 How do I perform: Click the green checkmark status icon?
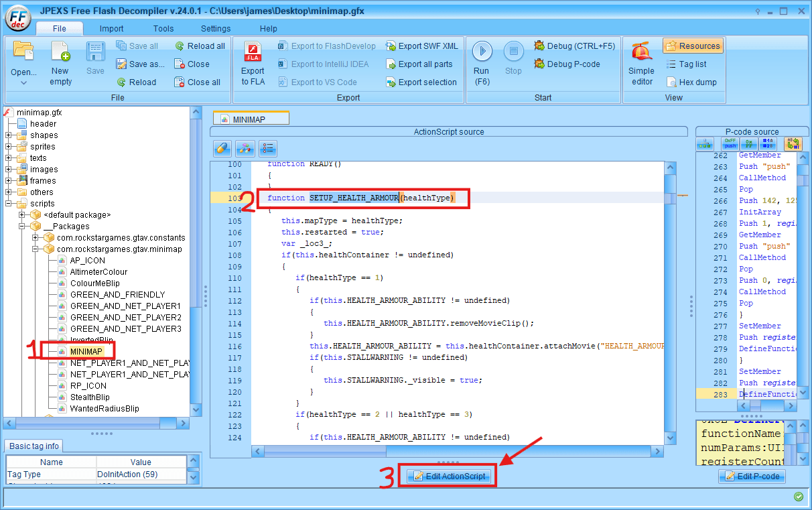(799, 497)
